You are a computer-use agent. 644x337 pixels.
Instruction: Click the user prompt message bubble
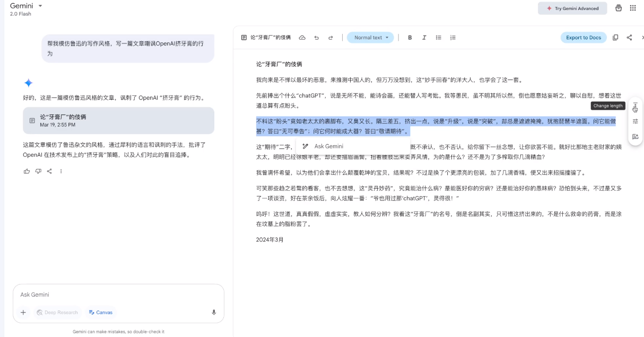click(128, 49)
